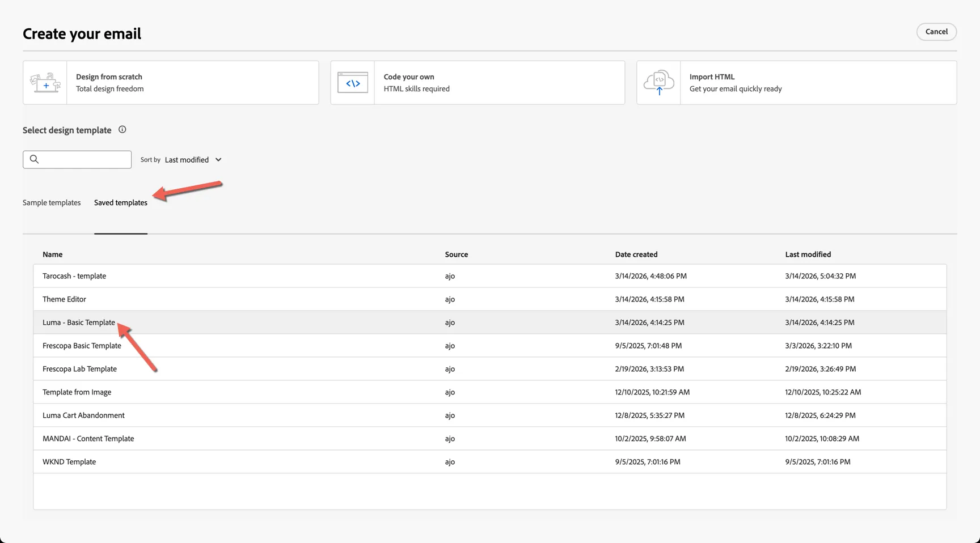Image resolution: width=980 pixels, height=543 pixels.
Task: Select WKND Template row
Action: (489, 462)
